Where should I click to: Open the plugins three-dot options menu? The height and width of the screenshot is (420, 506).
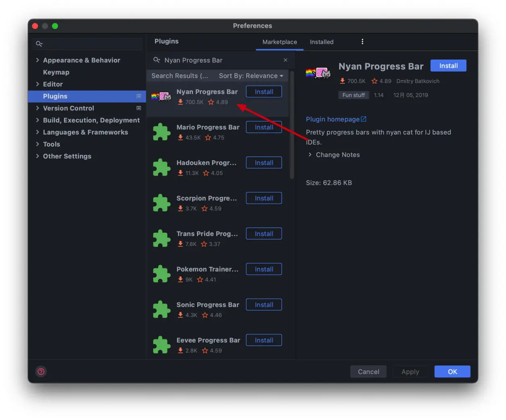(362, 41)
